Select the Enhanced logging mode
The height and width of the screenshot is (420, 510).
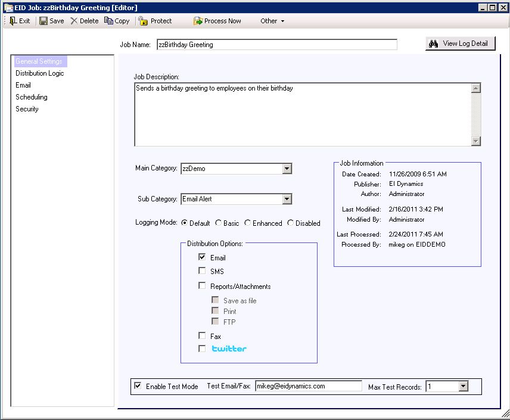pos(248,223)
